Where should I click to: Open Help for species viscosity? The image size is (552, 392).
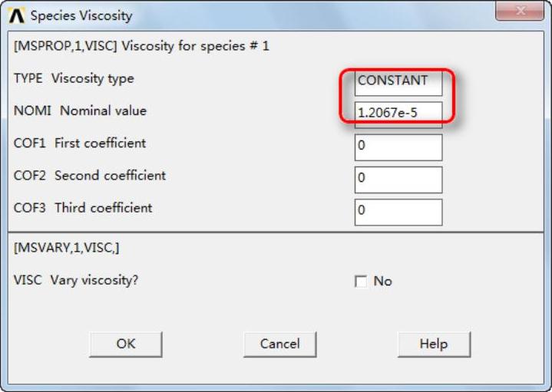pyautogui.click(x=433, y=344)
